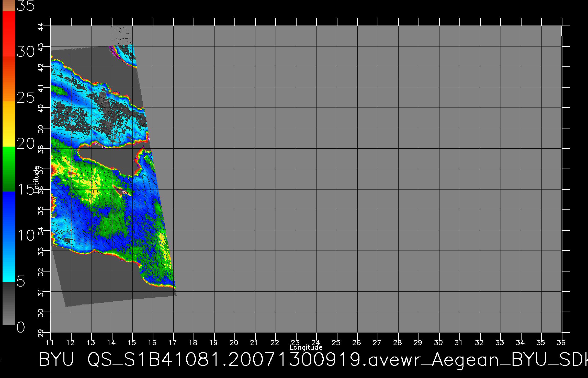Click longitude tick label 31

[459, 342]
